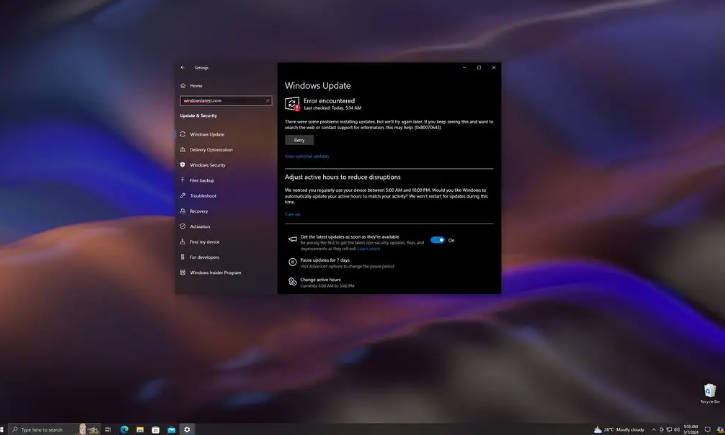Click the pause circle icon
The width and height of the screenshot is (725, 435).
(x=293, y=262)
